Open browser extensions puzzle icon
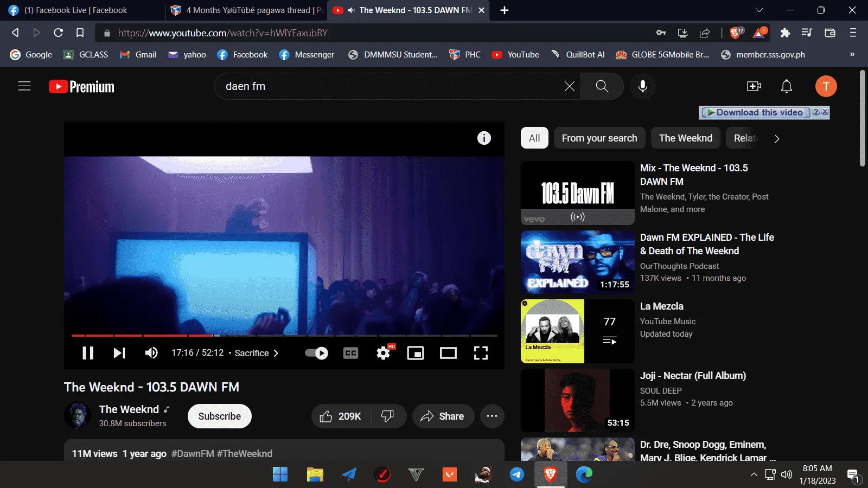This screenshot has width=868, height=488. [x=785, y=33]
